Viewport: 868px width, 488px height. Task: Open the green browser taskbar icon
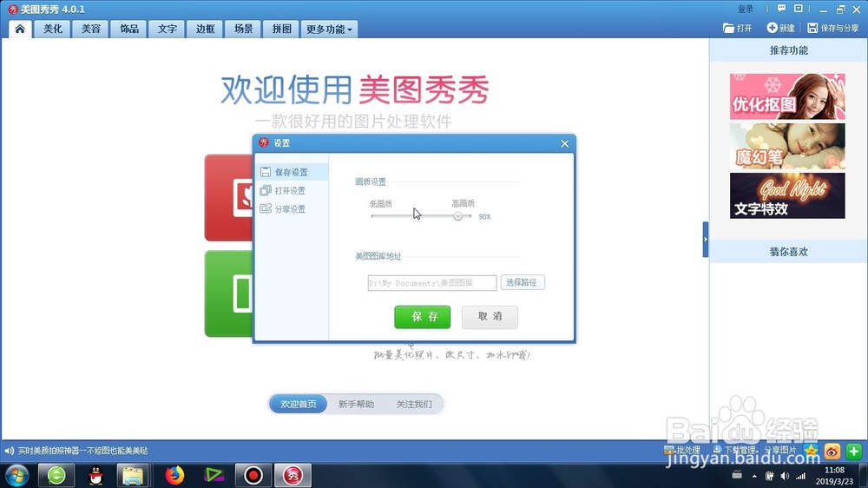click(x=56, y=475)
